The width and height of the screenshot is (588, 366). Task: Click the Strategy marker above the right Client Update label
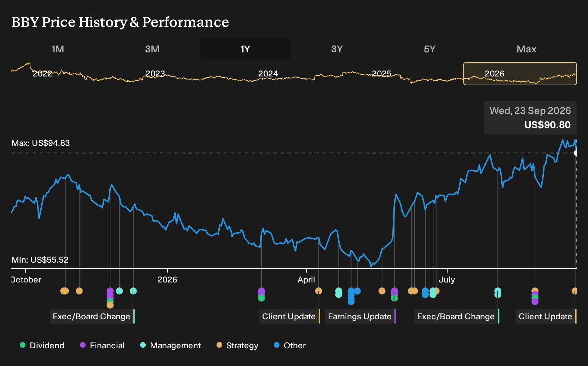click(575, 291)
